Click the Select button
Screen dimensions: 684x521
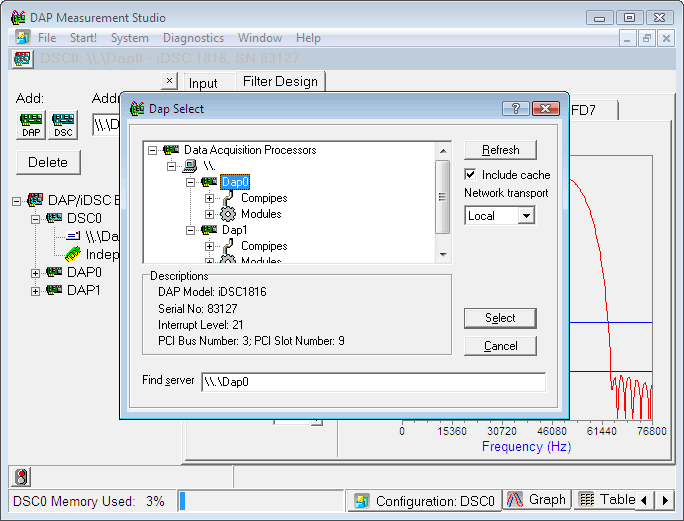[x=500, y=318]
